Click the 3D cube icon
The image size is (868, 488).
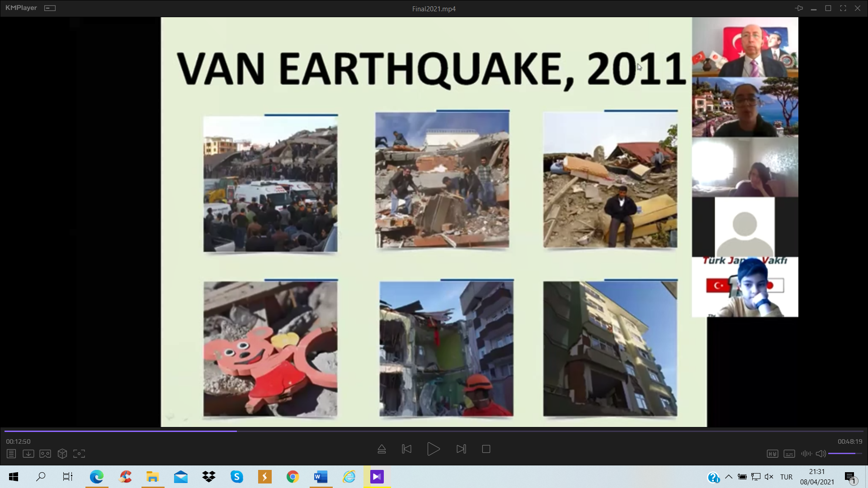[62, 454]
